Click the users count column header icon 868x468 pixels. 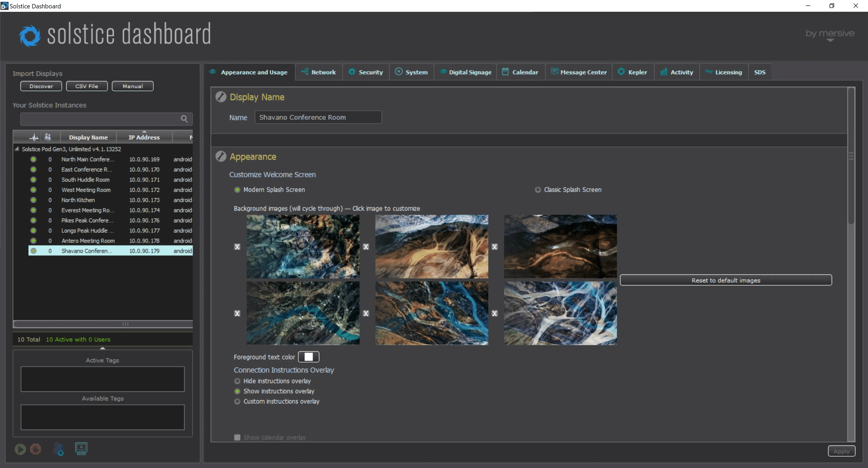point(48,137)
